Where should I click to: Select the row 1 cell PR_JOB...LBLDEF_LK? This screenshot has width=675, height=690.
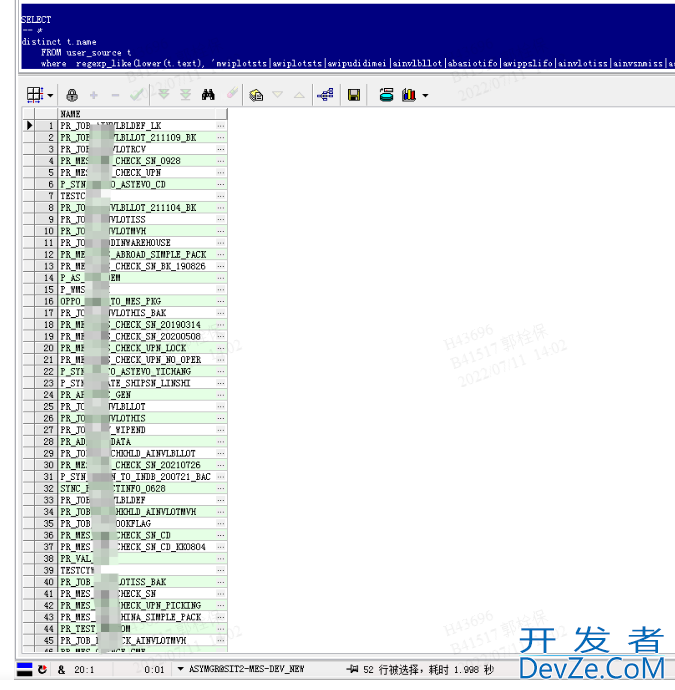(137, 126)
